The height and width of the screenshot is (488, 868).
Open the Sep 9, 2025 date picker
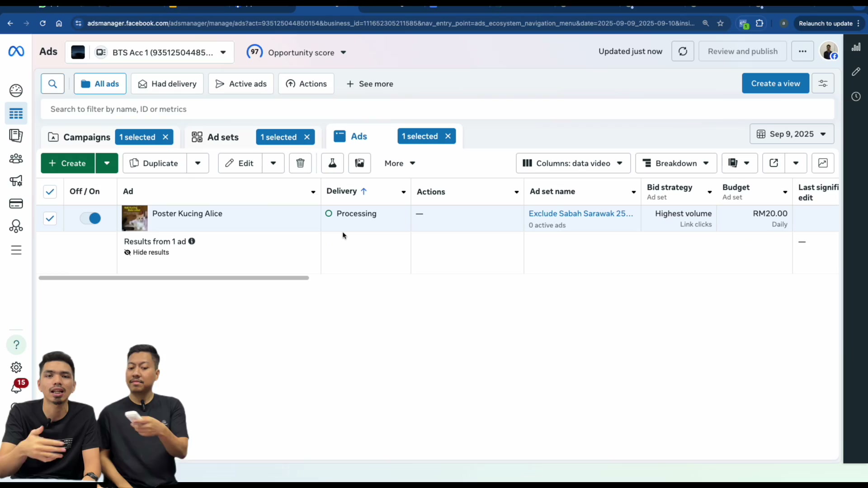tap(792, 134)
